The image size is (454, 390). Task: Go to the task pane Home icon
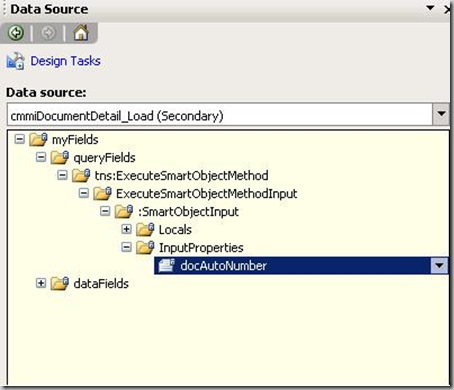(x=81, y=33)
